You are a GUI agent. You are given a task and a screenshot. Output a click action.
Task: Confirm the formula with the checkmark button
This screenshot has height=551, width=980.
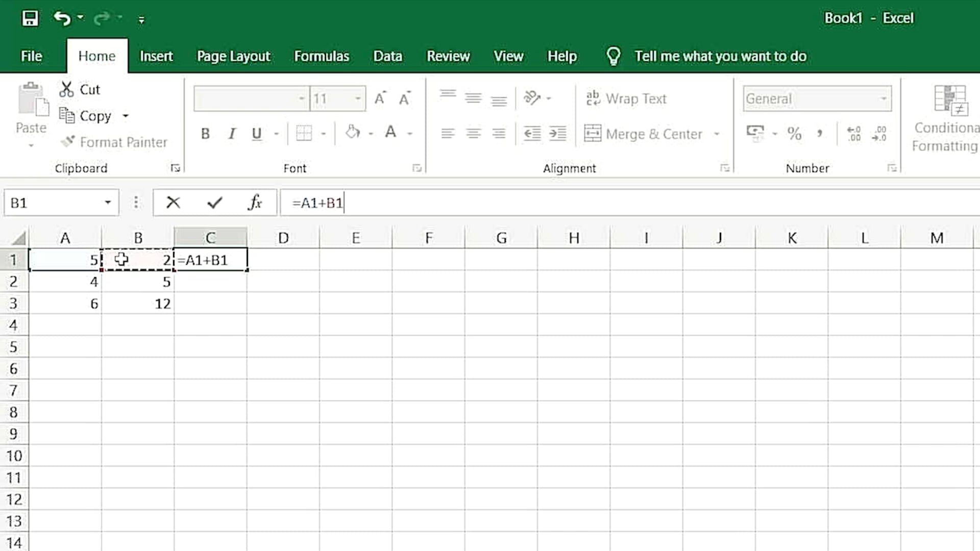point(214,202)
